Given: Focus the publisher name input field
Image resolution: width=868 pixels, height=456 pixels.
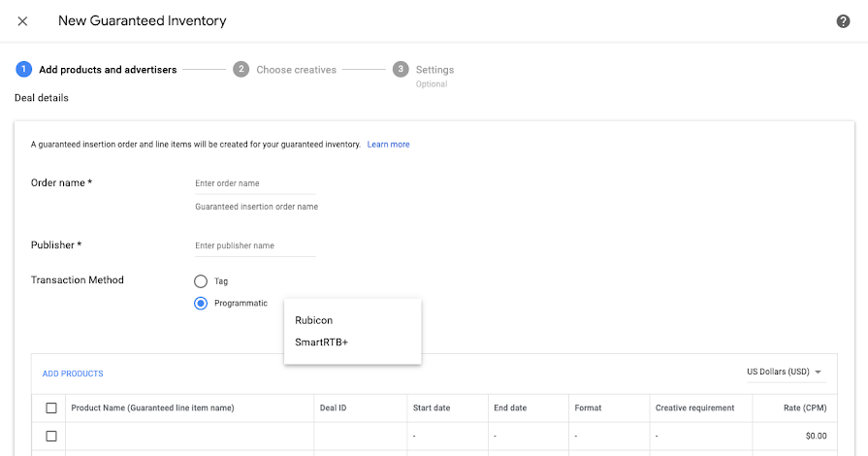Looking at the screenshot, I should coord(254,245).
